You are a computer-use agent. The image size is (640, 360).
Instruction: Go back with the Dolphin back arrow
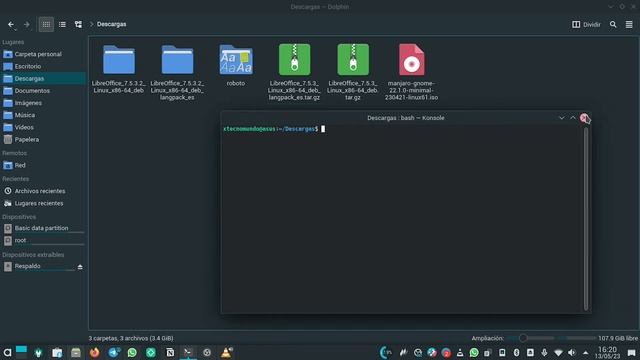point(11,24)
